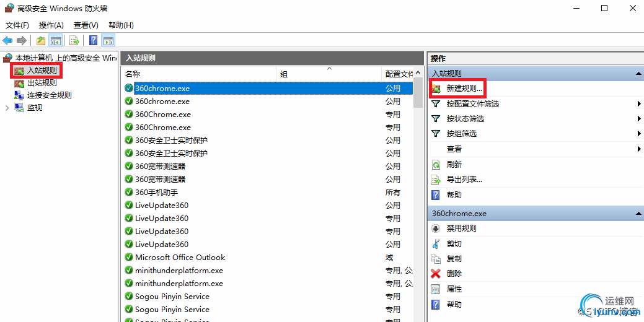
Task: Open the 帮助(H) menu
Action: pyautogui.click(x=121, y=25)
